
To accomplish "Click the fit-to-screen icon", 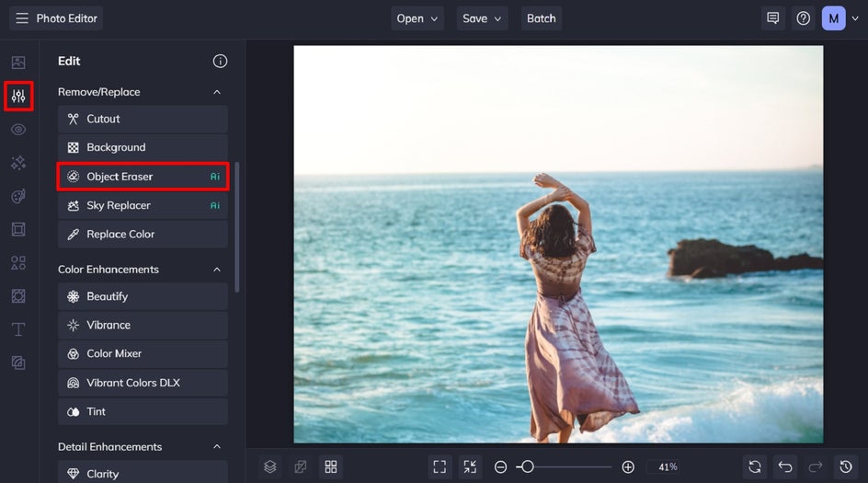I will click(x=440, y=467).
